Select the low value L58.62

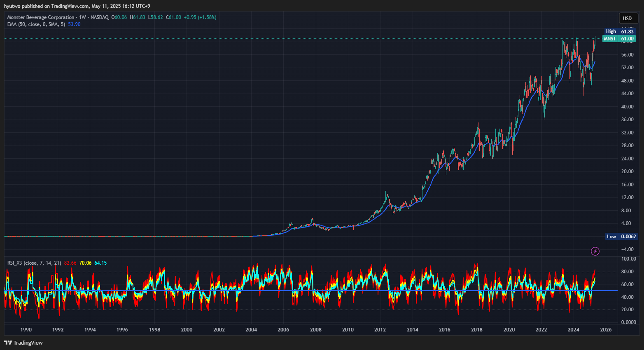tap(156, 17)
